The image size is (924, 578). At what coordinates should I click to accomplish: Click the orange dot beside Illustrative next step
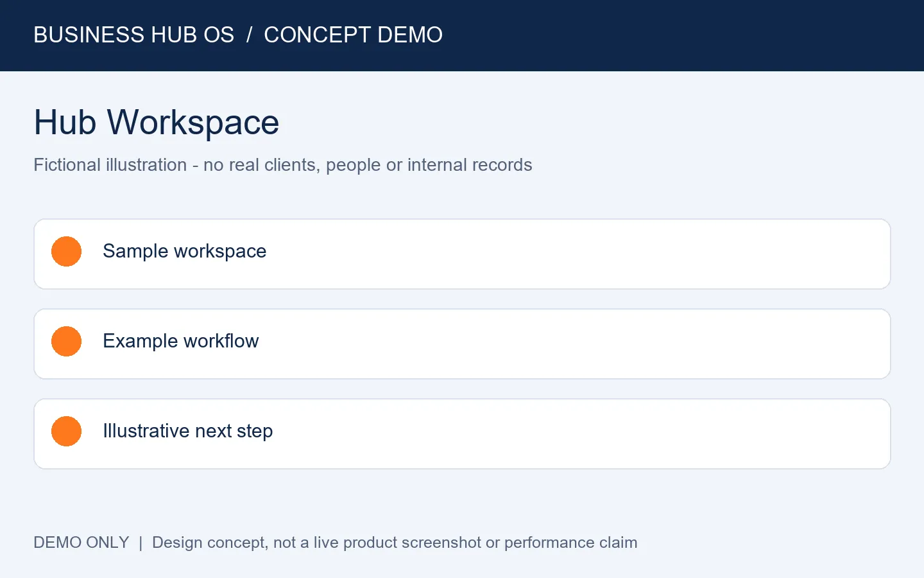point(66,431)
